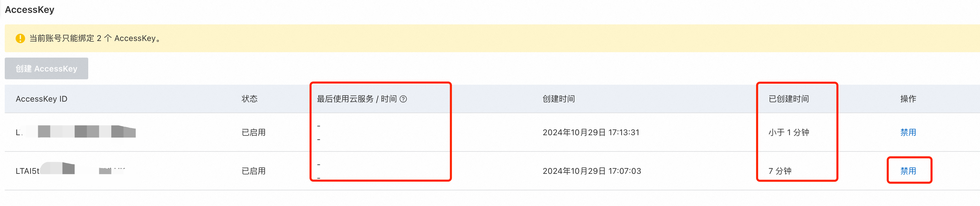Click the 创建时间 column header
The height and width of the screenshot is (206, 980).
[x=559, y=99]
